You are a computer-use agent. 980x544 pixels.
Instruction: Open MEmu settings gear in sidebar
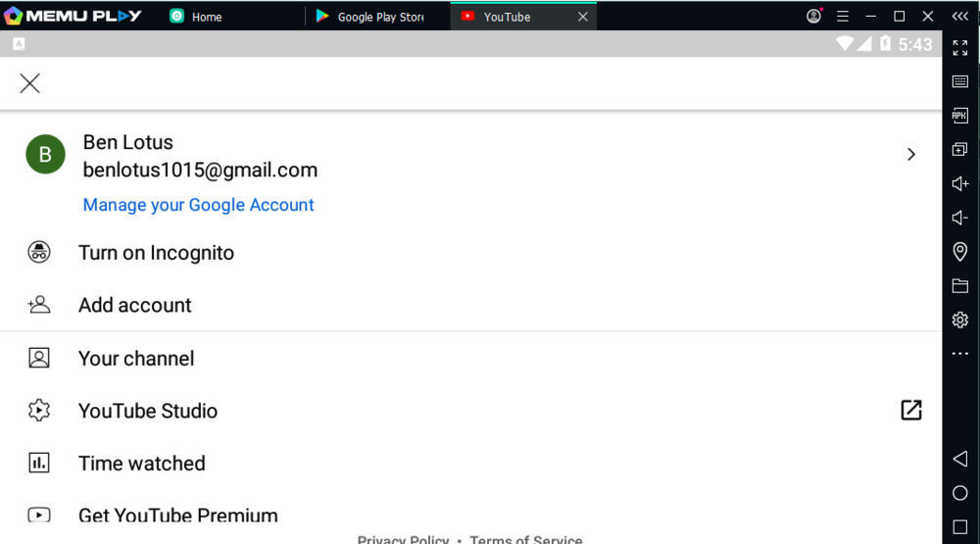pos(960,320)
